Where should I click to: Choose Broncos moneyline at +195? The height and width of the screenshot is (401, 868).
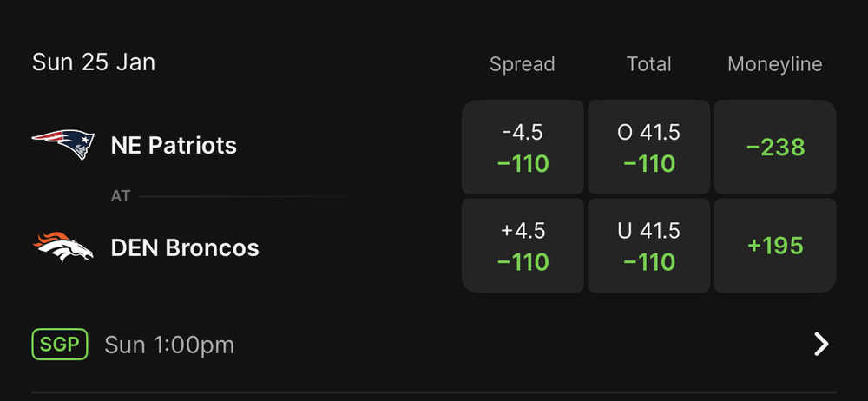tap(775, 246)
